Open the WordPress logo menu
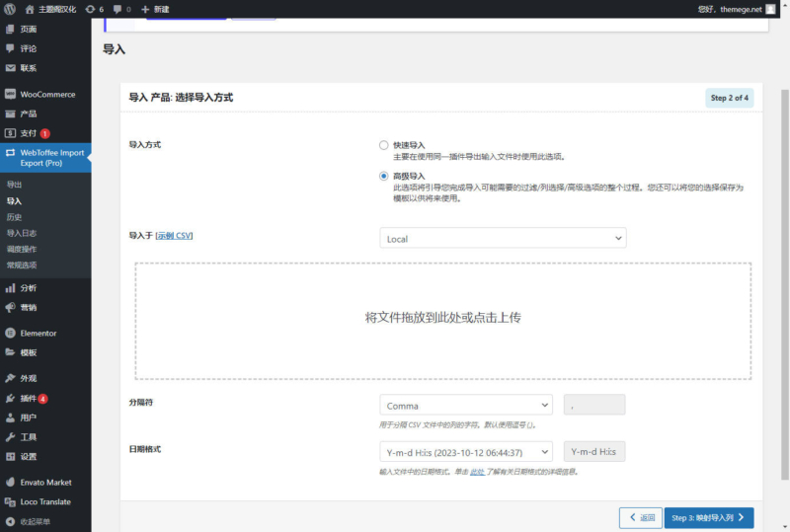The width and height of the screenshot is (790, 532). (x=10, y=9)
